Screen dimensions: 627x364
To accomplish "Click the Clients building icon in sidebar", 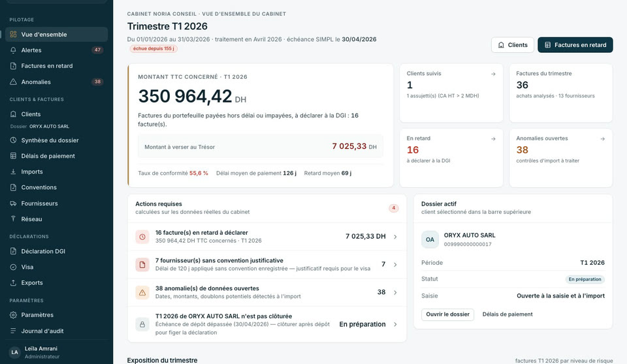I will coord(13,114).
